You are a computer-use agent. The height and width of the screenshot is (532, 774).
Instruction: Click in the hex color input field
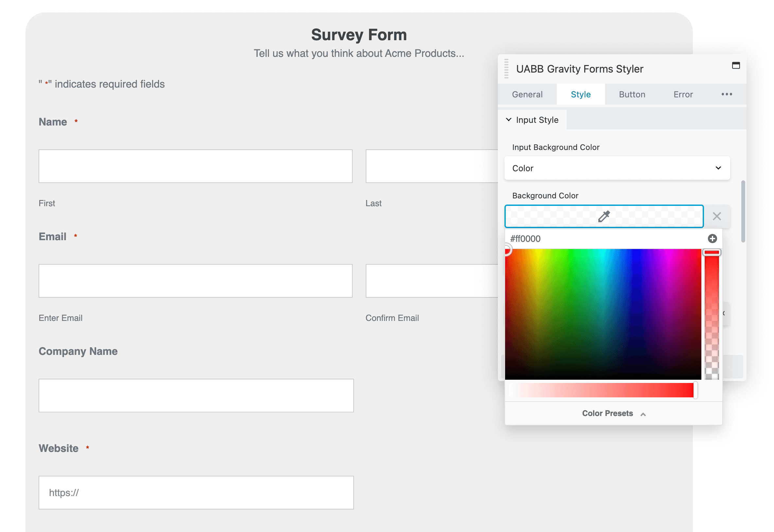[x=606, y=238]
